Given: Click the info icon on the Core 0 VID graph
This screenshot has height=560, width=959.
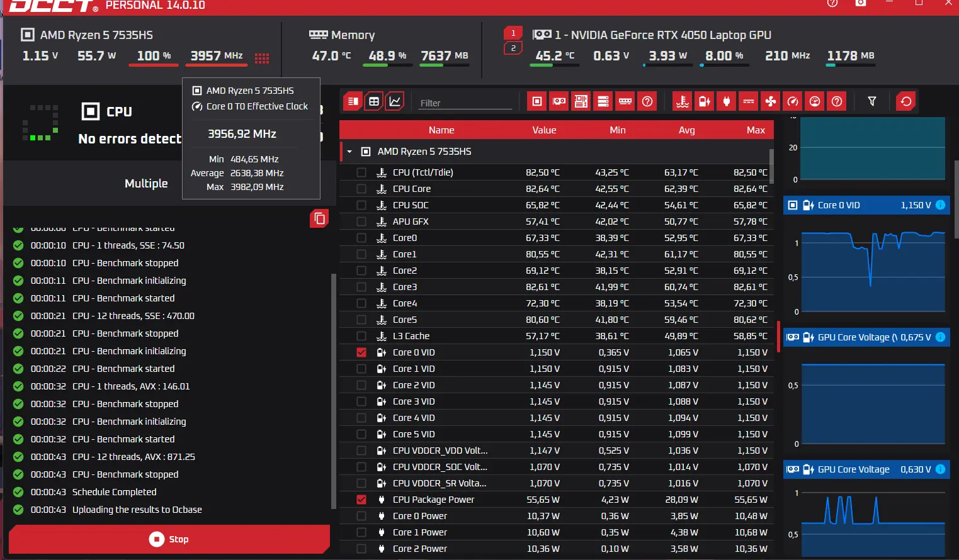Looking at the screenshot, I should 940,205.
